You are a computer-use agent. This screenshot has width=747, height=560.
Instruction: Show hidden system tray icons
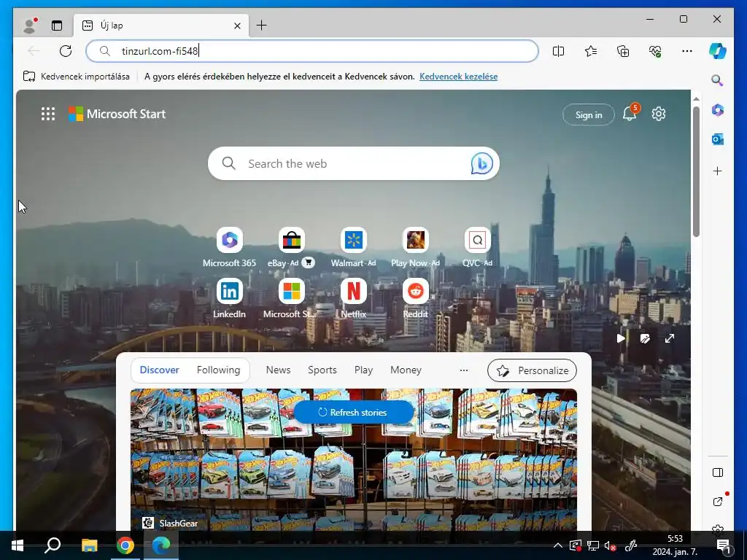point(558,545)
